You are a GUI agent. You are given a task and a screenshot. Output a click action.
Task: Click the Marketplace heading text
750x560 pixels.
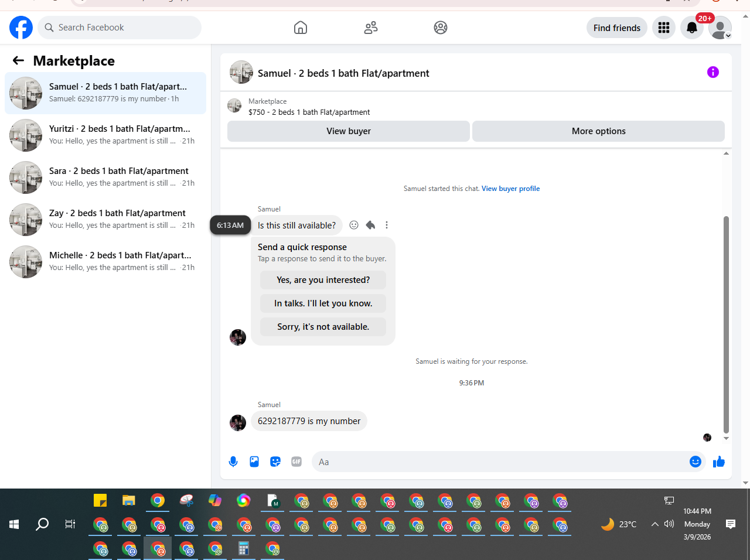tap(74, 61)
